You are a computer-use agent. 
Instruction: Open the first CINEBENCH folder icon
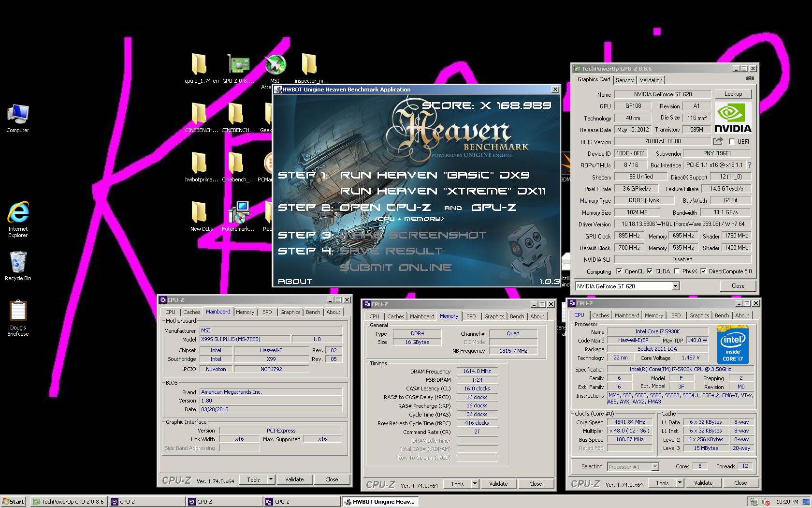coord(199,114)
